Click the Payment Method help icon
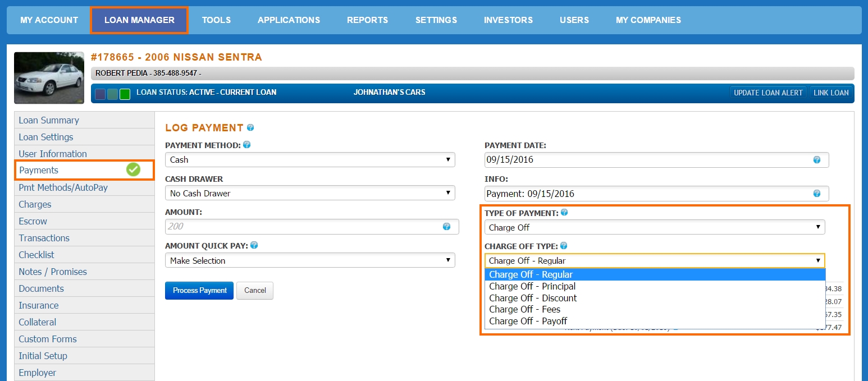Screen dimensions: 868x381 (x=246, y=145)
